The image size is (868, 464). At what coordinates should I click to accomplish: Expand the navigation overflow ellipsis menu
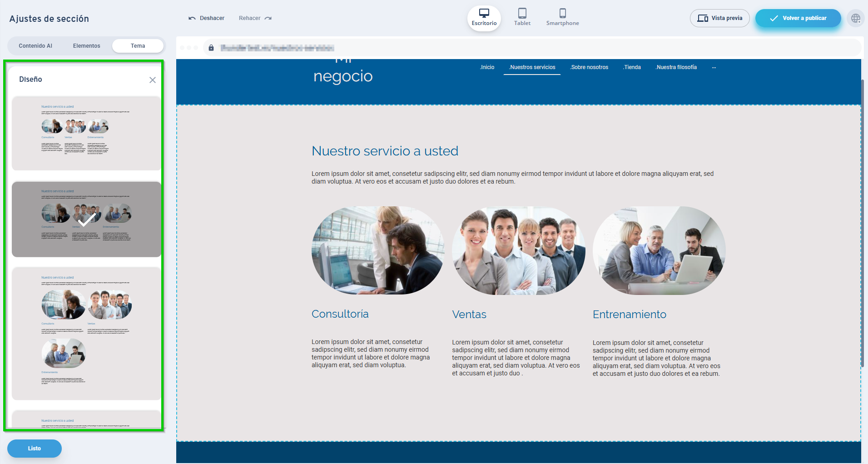pos(714,67)
